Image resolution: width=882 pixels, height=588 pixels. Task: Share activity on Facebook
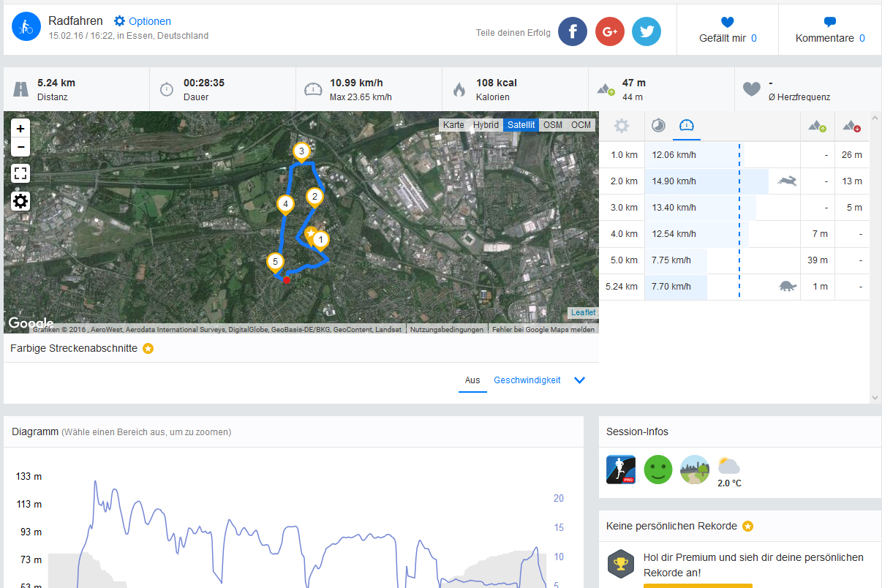tap(573, 31)
